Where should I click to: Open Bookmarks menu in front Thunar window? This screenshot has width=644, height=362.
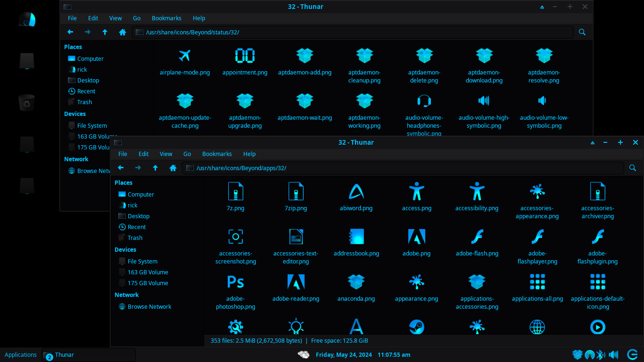click(x=217, y=154)
